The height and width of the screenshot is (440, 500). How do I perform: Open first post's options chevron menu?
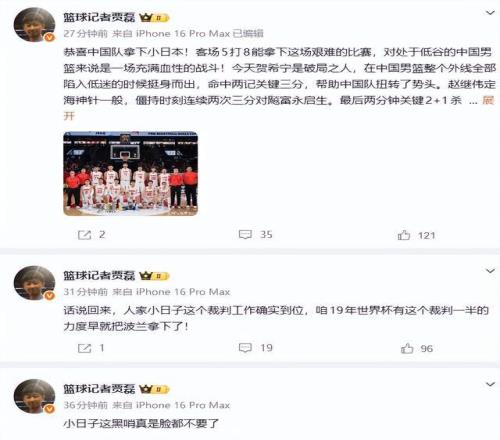coord(490,13)
